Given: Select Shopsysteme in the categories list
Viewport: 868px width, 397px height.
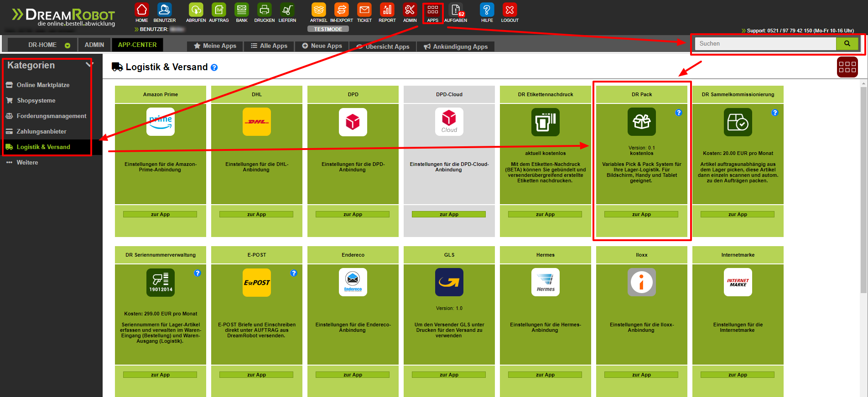Looking at the screenshot, I should 36,100.
